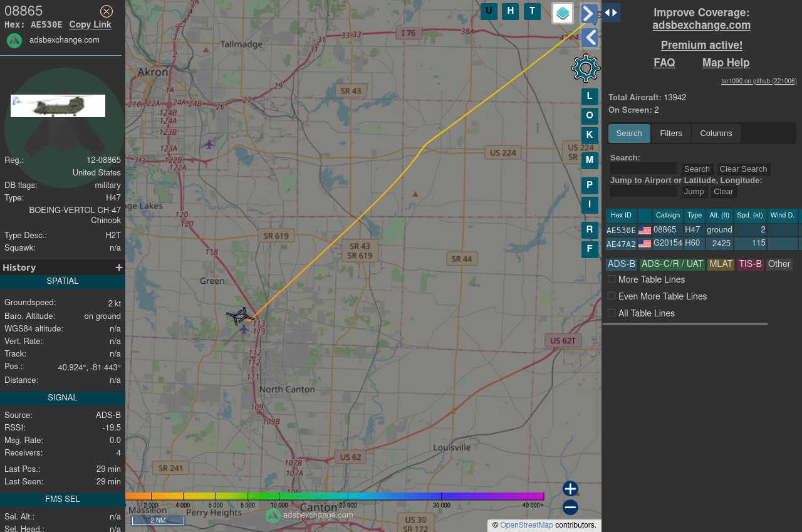802x532 pixels.
Task: Click the Jump button
Action: (694, 192)
